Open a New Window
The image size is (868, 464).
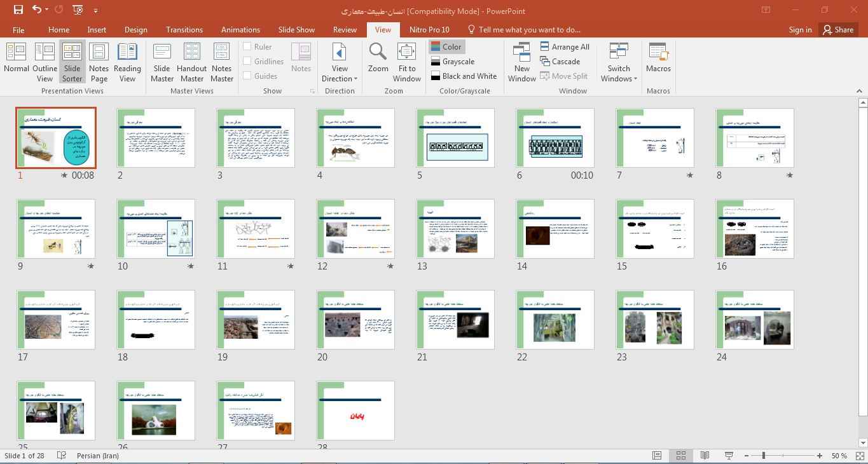tap(521, 62)
